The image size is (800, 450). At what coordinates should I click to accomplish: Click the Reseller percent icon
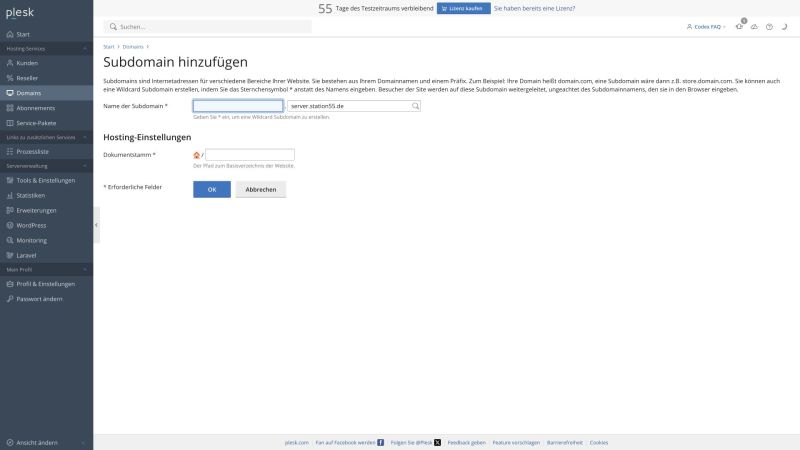[10, 78]
